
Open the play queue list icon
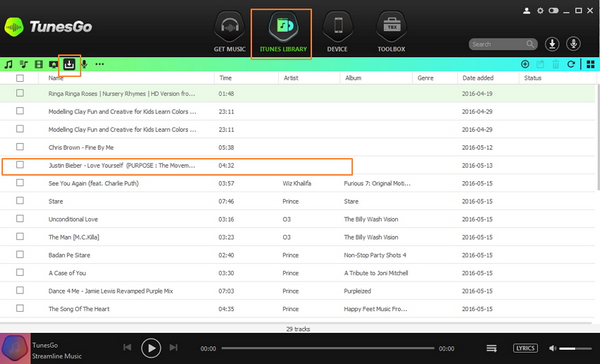click(492, 348)
